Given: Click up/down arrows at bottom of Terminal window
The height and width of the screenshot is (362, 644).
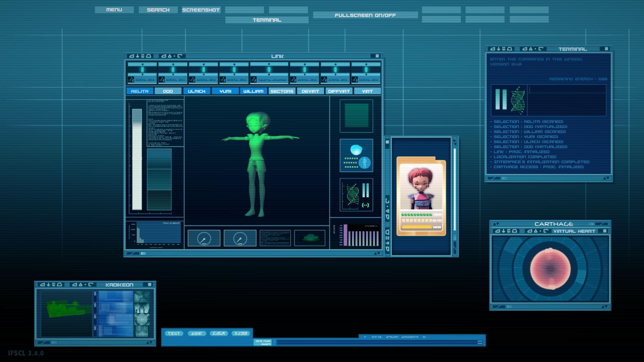Looking at the screenshot, I should (606, 178).
